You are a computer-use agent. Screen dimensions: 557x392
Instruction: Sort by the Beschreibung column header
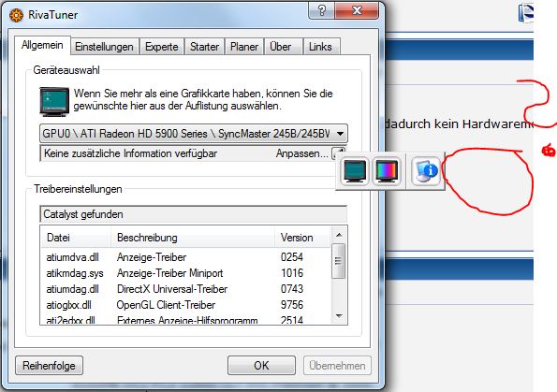click(193, 238)
